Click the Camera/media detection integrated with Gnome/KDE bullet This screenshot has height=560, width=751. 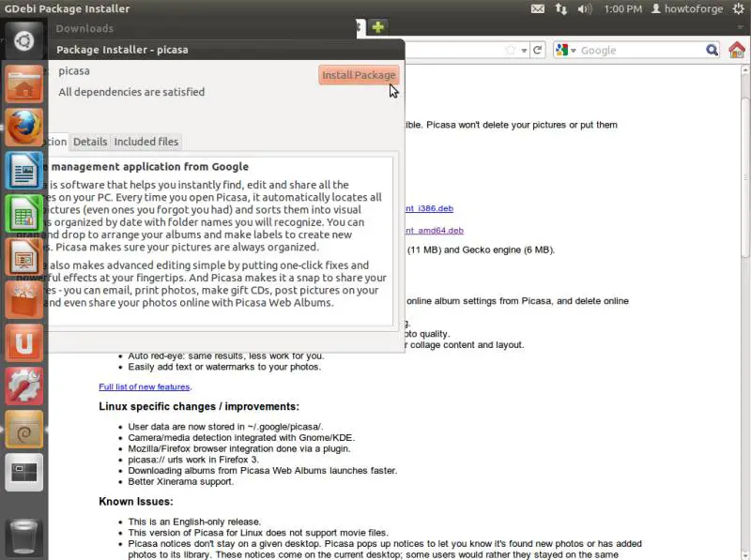tap(241, 437)
